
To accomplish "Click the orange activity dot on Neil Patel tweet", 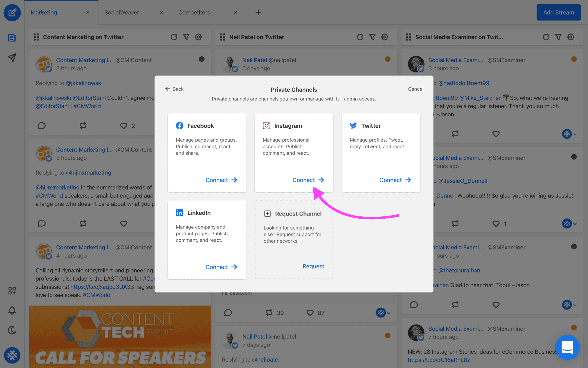I will coord(388,59).
